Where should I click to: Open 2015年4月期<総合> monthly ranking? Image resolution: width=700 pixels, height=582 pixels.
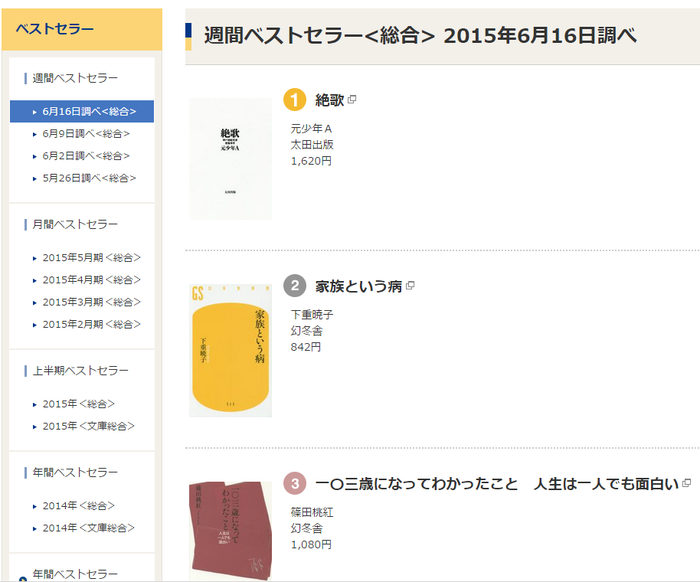click(x=92, y=280)
